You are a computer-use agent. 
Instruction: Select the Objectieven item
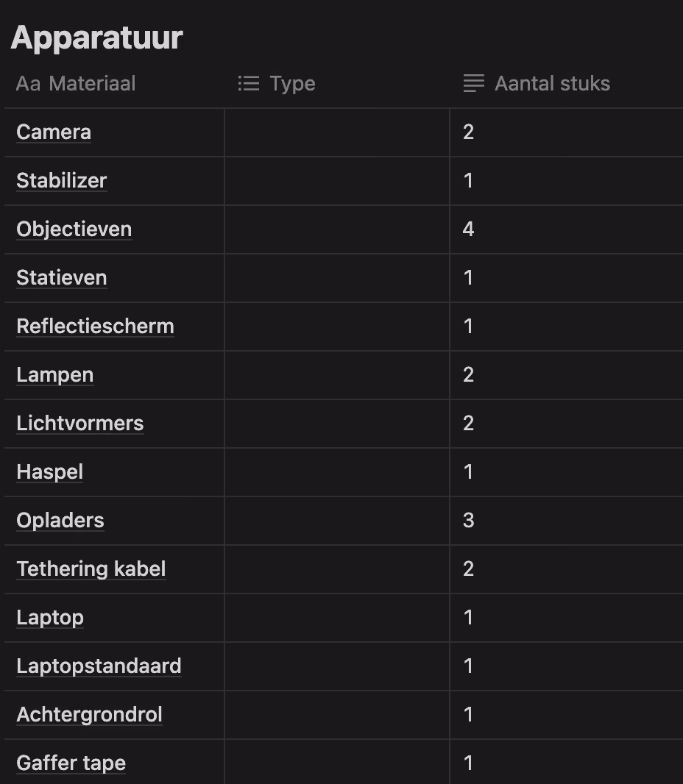[74, 229]
